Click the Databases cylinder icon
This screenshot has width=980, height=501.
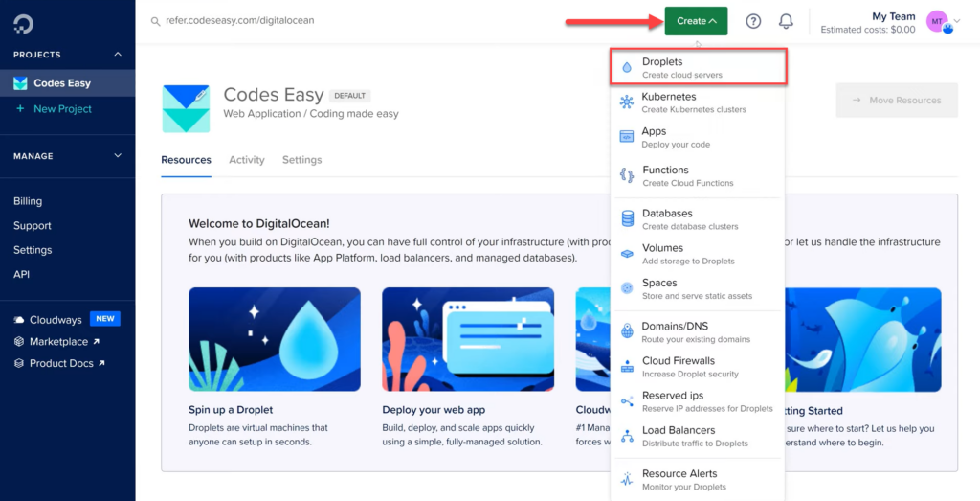coord(627,219)
